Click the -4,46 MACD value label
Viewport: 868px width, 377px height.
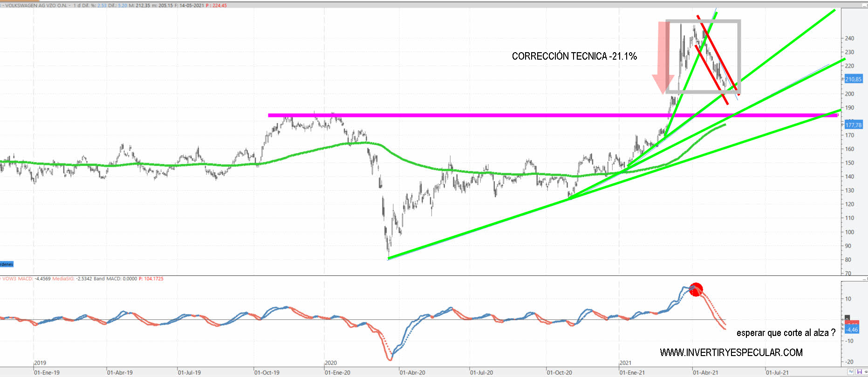click(852, 329)
